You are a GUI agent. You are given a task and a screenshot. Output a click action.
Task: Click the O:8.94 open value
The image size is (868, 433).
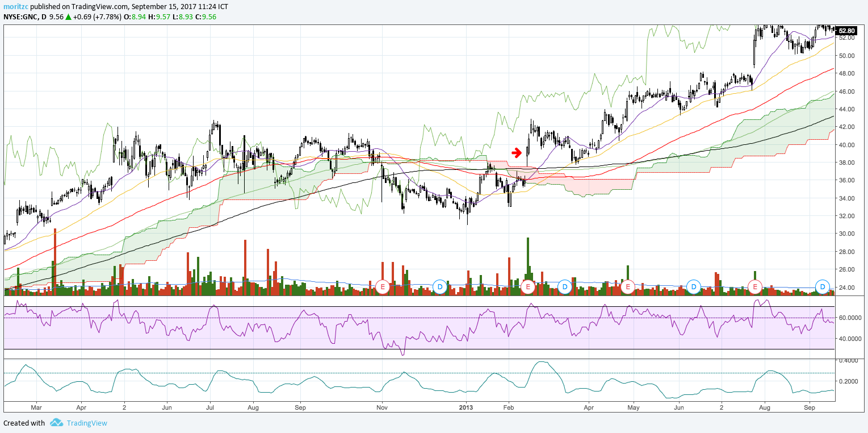click(x=135, y=16)
